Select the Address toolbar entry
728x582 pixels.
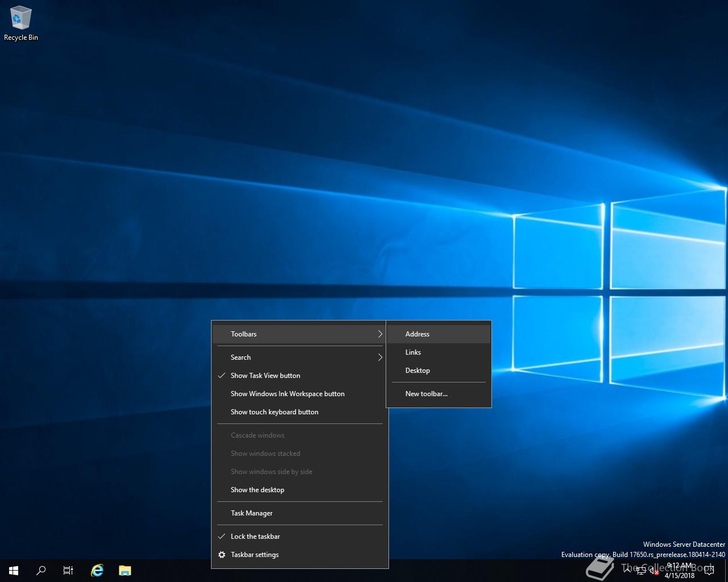coord(439,334)
